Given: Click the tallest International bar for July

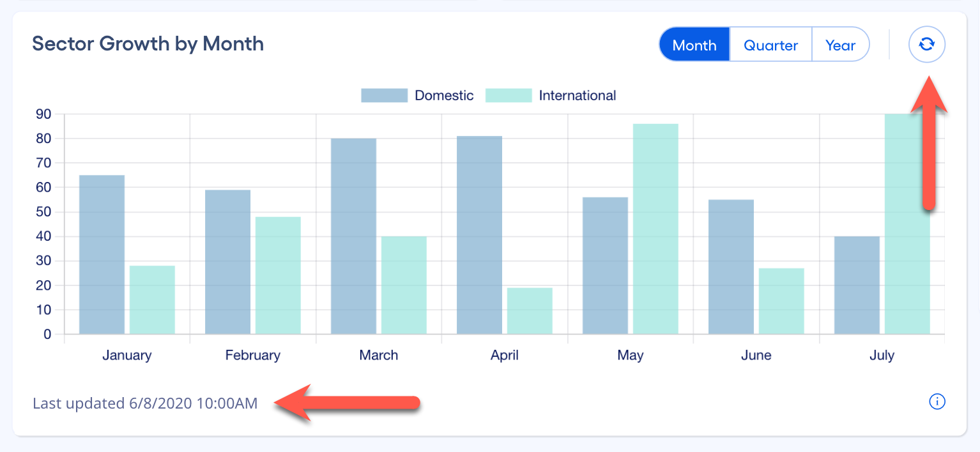Looking at the screenshot, I should click(x=908, y=223).
